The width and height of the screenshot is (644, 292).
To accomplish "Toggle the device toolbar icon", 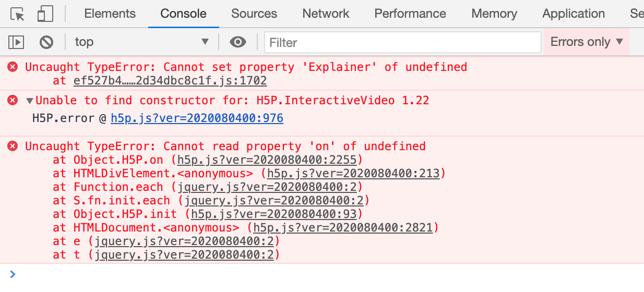I will (x=45, y=14).
